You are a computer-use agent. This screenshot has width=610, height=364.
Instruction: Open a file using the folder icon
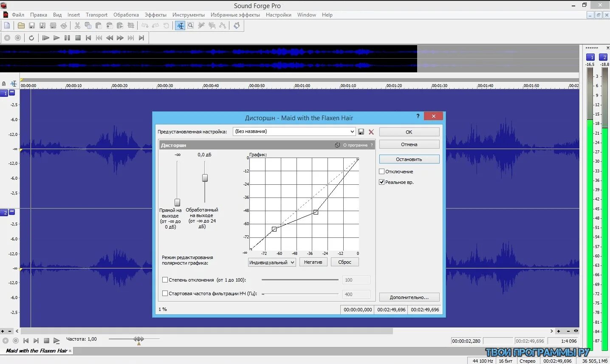pyautogui.click(x=21, y=25)
